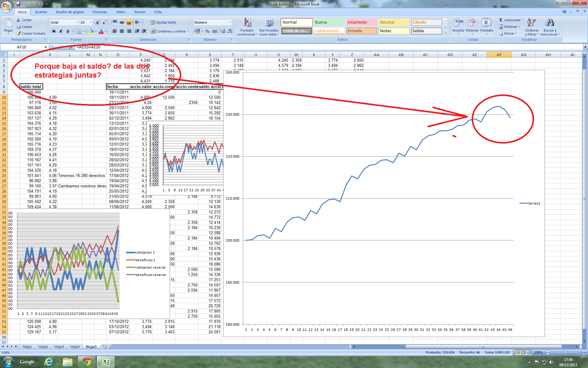Click the formula bar input field
The image size is (588, 368).
point(306,47)
